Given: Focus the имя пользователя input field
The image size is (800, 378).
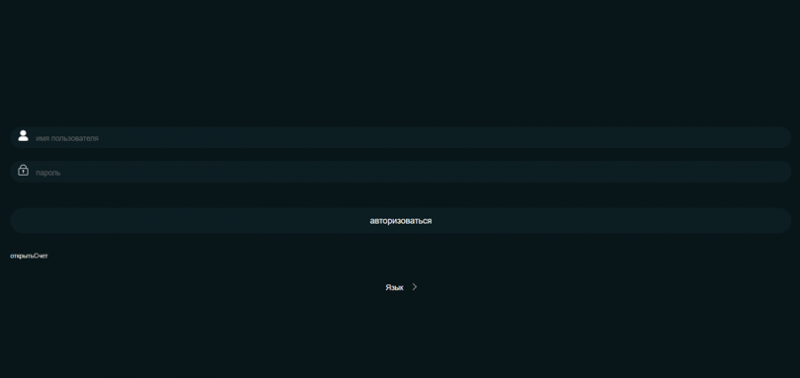Looking at the screenshot, I should 401,138.
